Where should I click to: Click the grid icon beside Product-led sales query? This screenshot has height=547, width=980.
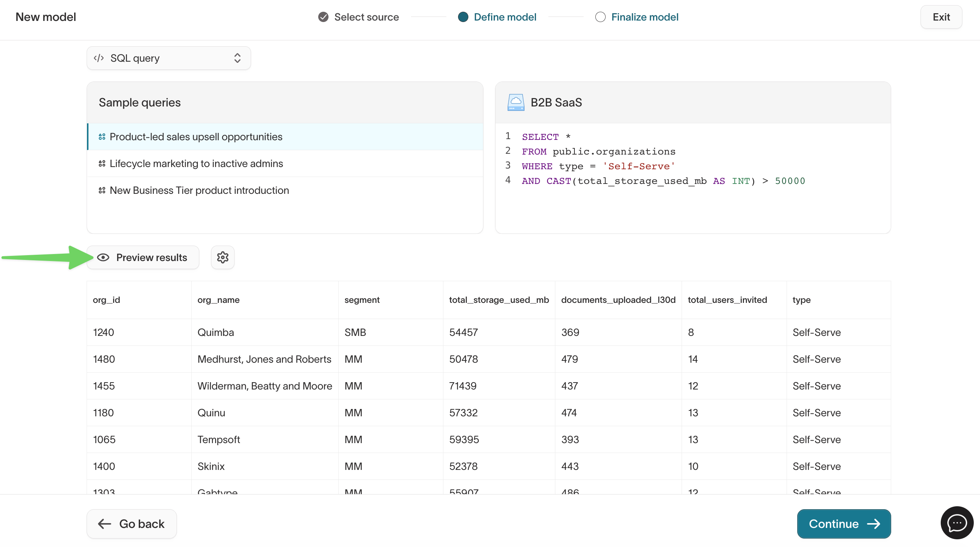[x=102, y=137]
